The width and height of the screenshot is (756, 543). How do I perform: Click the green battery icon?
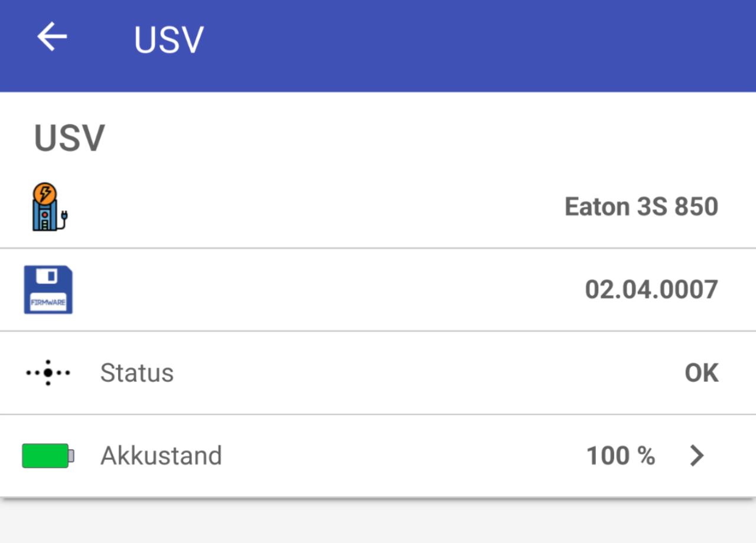48,456
